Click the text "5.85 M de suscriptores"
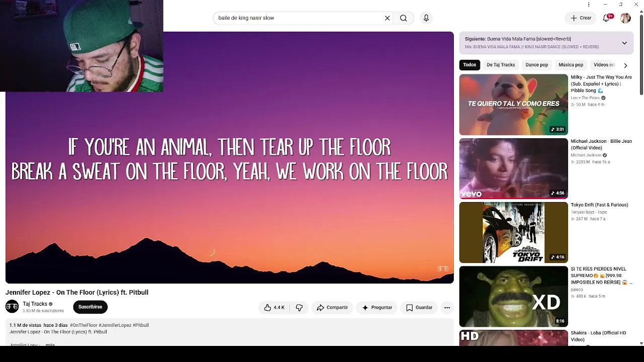 coord(43,311)
